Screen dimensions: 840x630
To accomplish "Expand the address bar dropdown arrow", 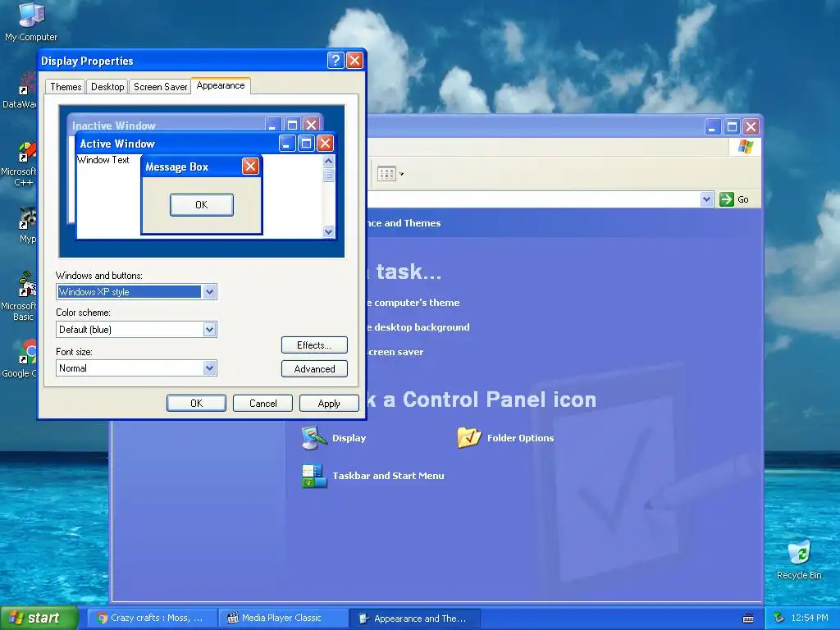I will [x=706, y=199].
